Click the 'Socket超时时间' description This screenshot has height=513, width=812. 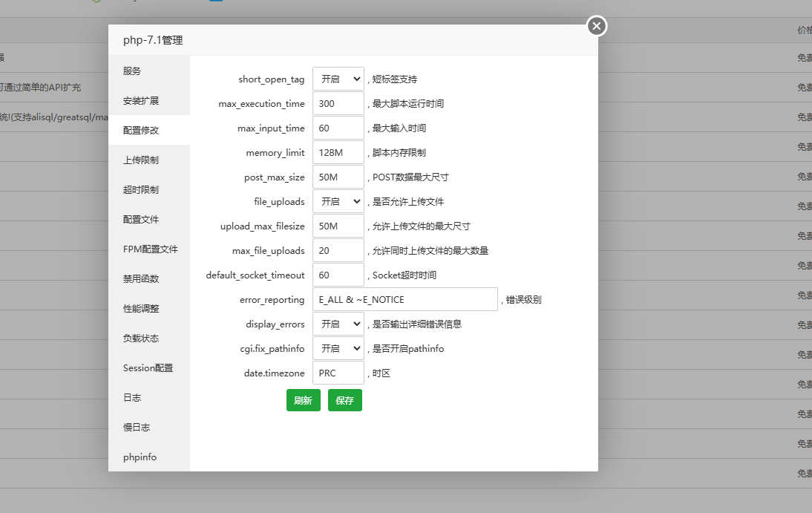coord(405,275)
